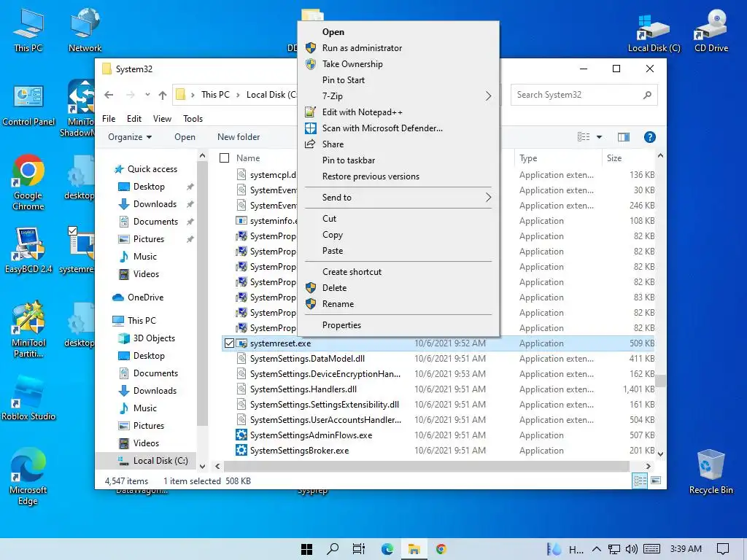
Task: Tick the select-all checkbox by Name
Action: pyautogui.click(x=225, y=158)
